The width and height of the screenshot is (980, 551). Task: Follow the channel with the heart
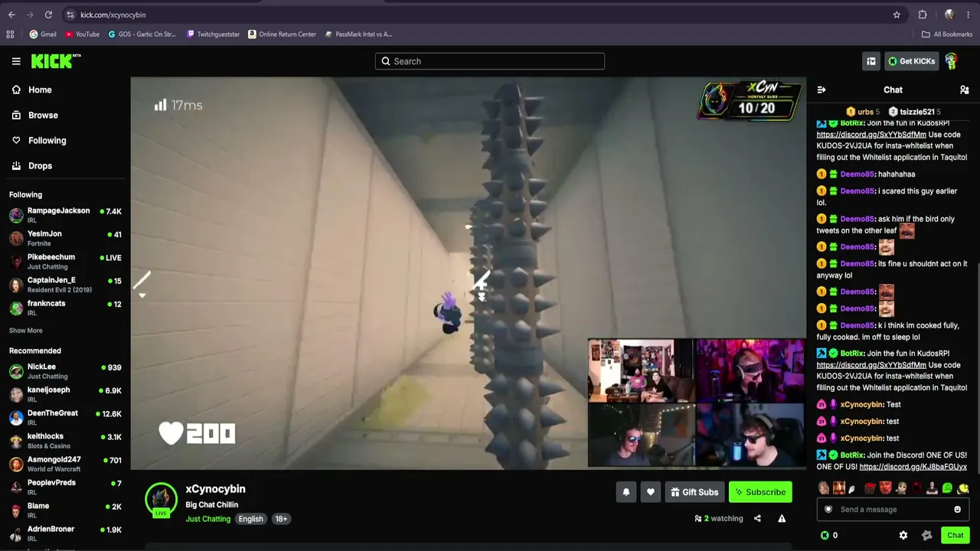coord(651,492)
